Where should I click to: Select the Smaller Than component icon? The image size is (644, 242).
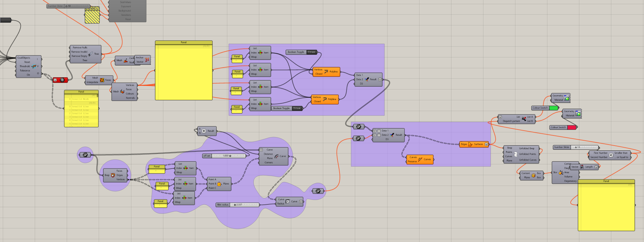(611, 155)
